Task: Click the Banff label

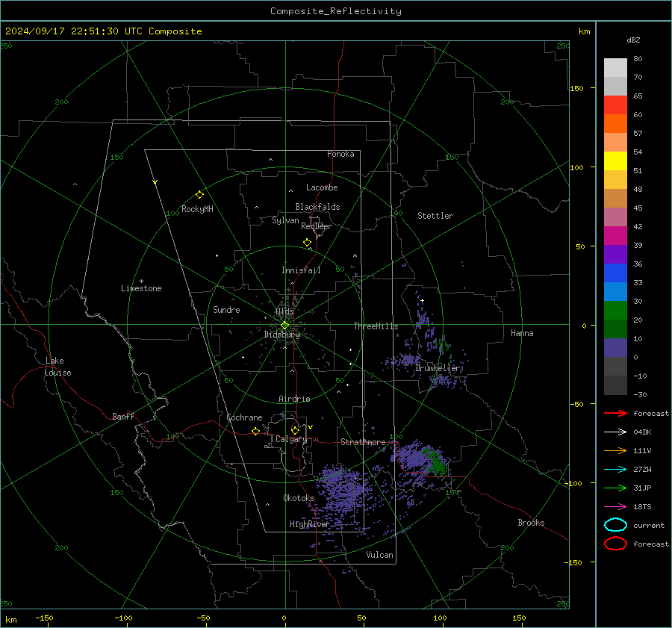Action: point(123,417)
